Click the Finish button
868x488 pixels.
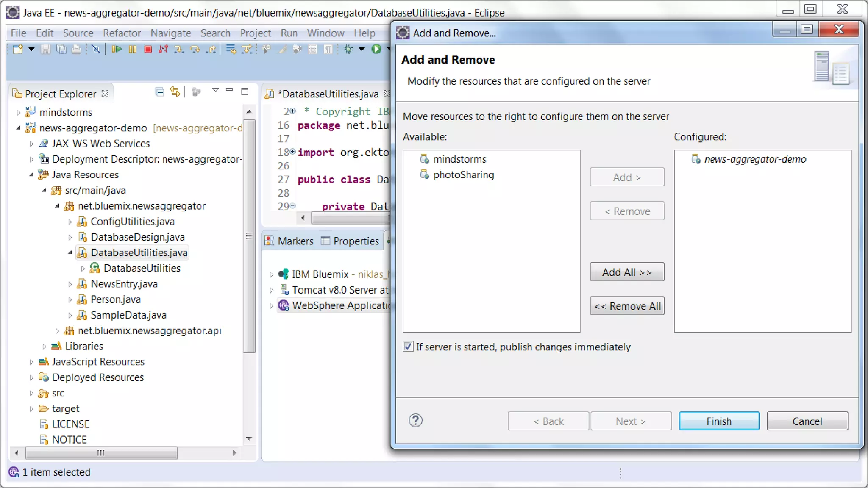coord(719,421)
